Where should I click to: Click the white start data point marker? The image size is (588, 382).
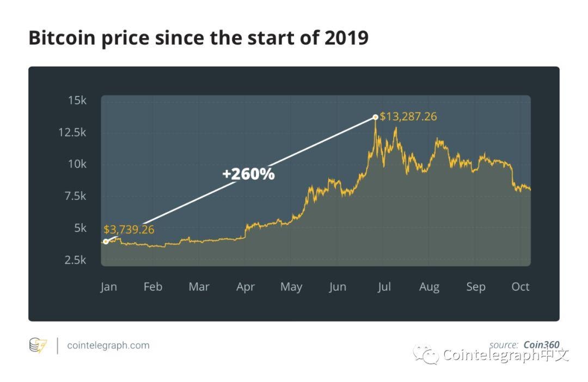106,242
